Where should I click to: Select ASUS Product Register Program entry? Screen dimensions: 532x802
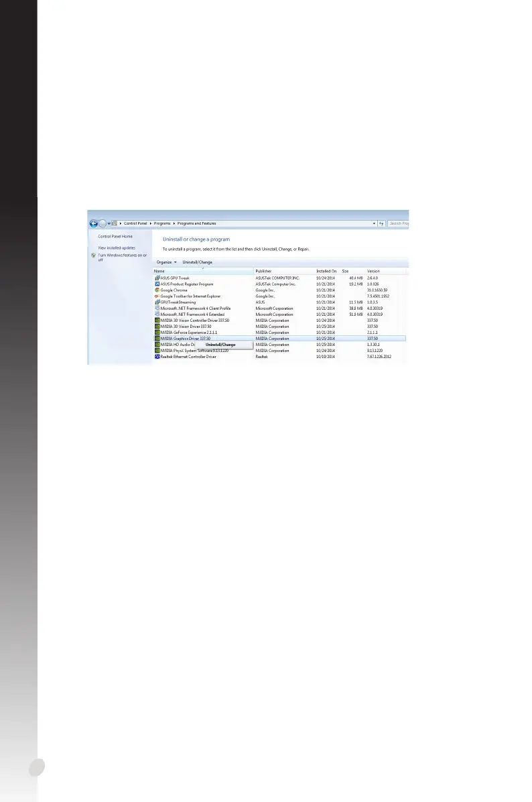(187, 284)
